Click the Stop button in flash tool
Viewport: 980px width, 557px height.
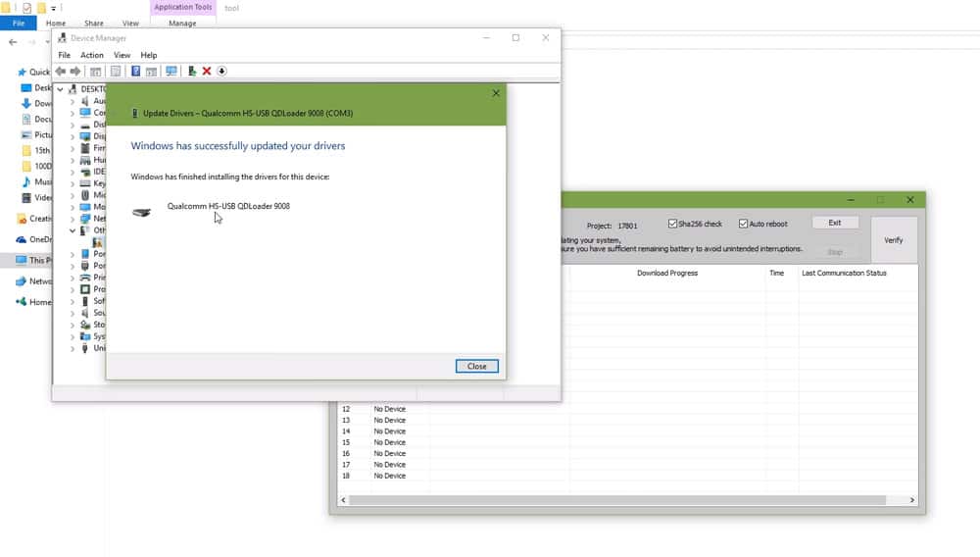tap(835, 252)
